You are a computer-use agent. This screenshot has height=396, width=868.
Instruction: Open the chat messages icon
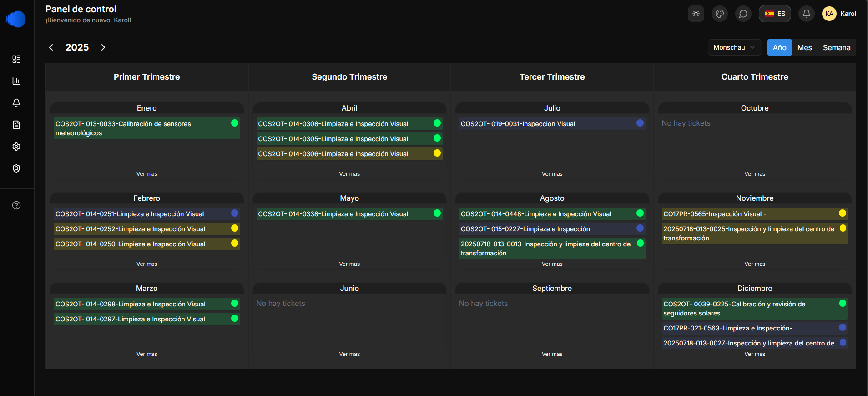pyautogui.click(x=743, y=14)
